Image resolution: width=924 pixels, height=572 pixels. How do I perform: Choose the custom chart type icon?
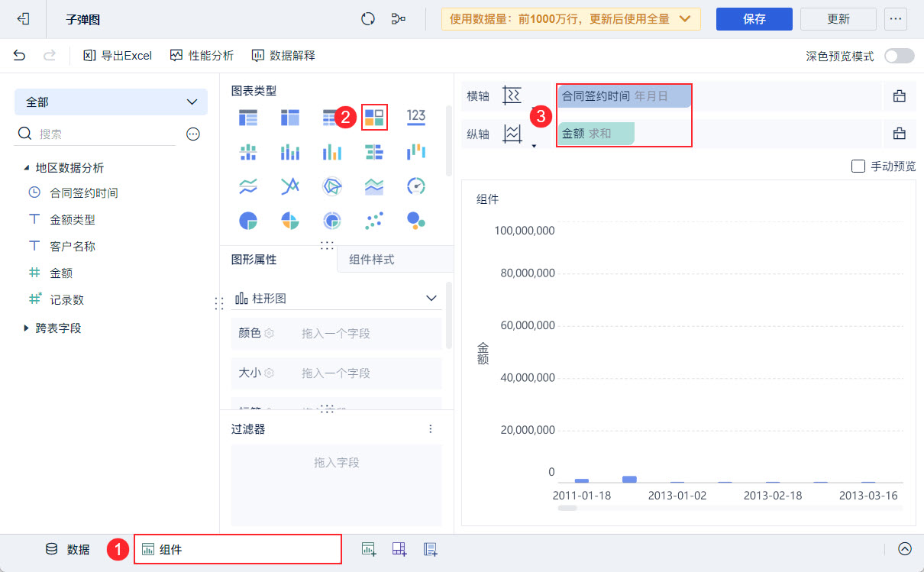(374, 117)
